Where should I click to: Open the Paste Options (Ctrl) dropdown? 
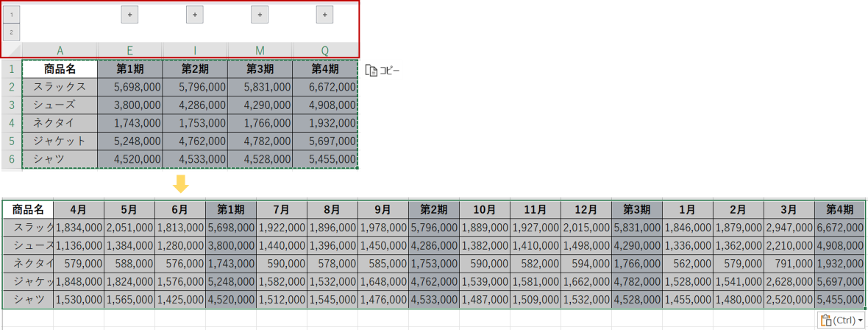click(x=842, y=320)
